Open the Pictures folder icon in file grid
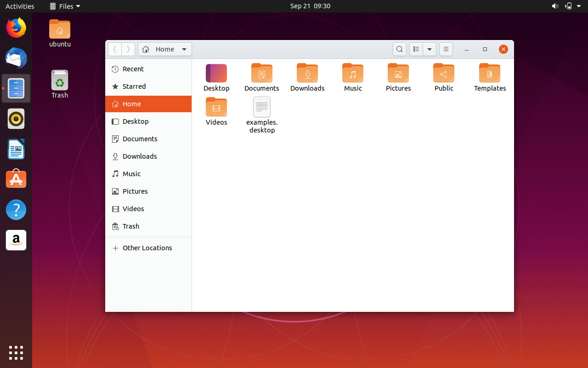The image size is (588, 368). [x=398, y=73]
